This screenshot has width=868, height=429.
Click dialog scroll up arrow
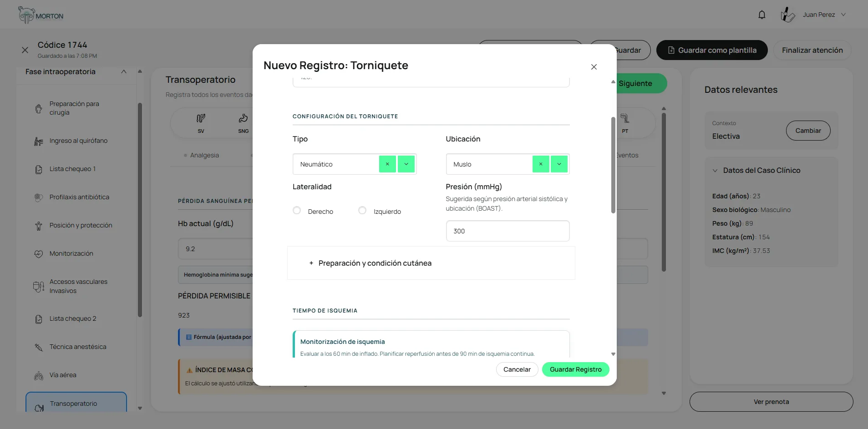[x=613, y=82]
